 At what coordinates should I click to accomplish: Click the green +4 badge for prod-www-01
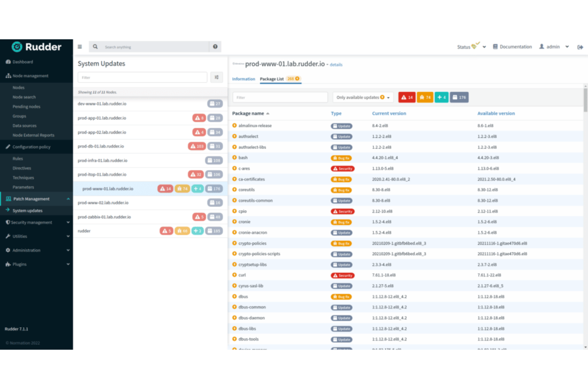[197, 189]
